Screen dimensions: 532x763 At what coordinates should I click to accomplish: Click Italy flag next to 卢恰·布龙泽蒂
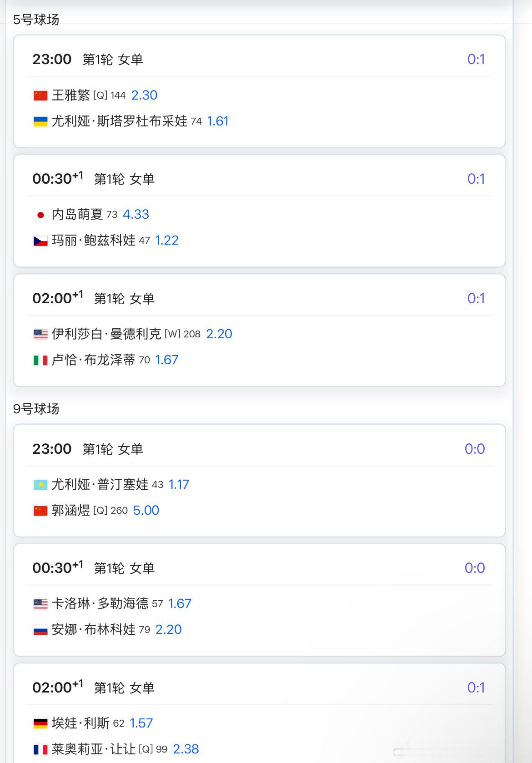tap(40, 360)
